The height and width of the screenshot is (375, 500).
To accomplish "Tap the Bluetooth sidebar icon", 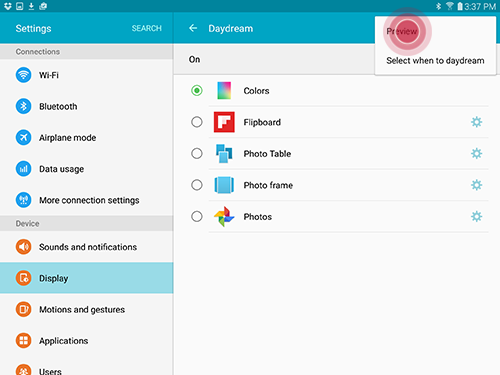I will coord(23,106).
